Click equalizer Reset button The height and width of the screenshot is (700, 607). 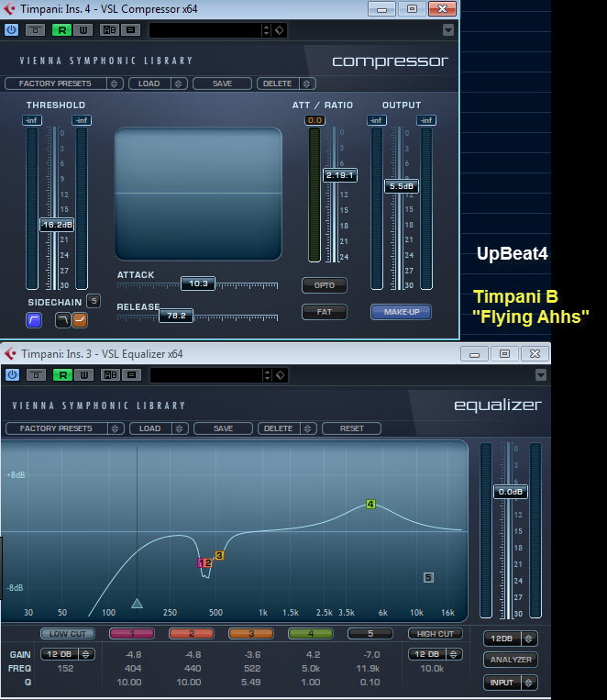tap(352, 428)
